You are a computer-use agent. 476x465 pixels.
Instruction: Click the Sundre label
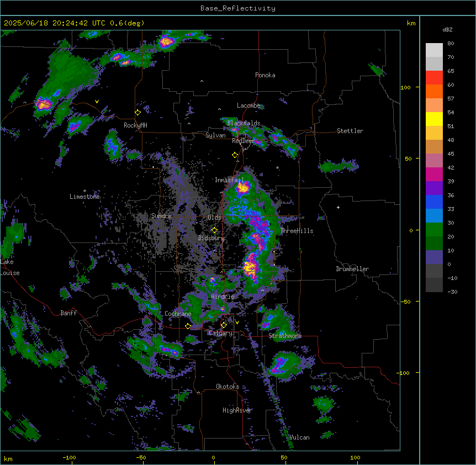pyautogui.click(x=161, y=216)
